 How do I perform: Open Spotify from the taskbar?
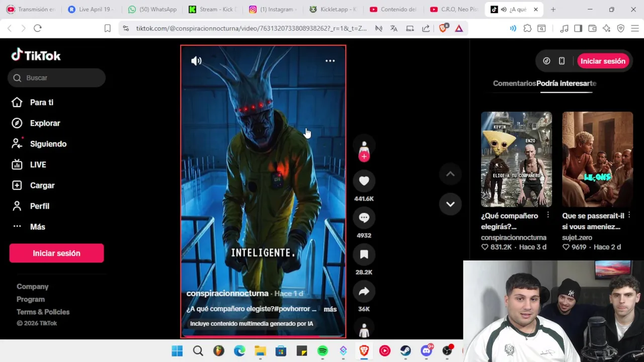[x=323, y=351]
